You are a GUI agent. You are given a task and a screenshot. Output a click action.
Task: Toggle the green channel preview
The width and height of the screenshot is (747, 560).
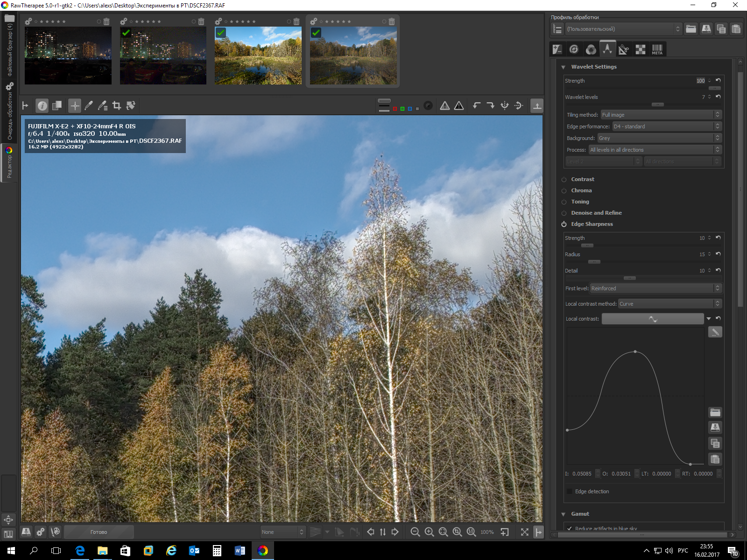coord(402,109)
